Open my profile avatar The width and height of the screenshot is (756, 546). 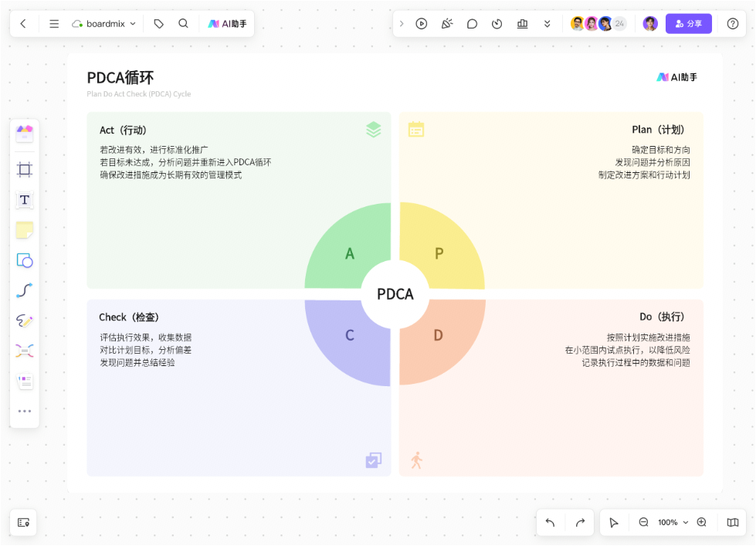650,24
